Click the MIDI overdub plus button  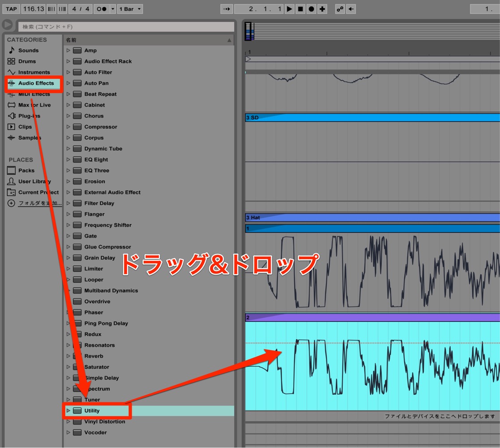pos(322,9)
